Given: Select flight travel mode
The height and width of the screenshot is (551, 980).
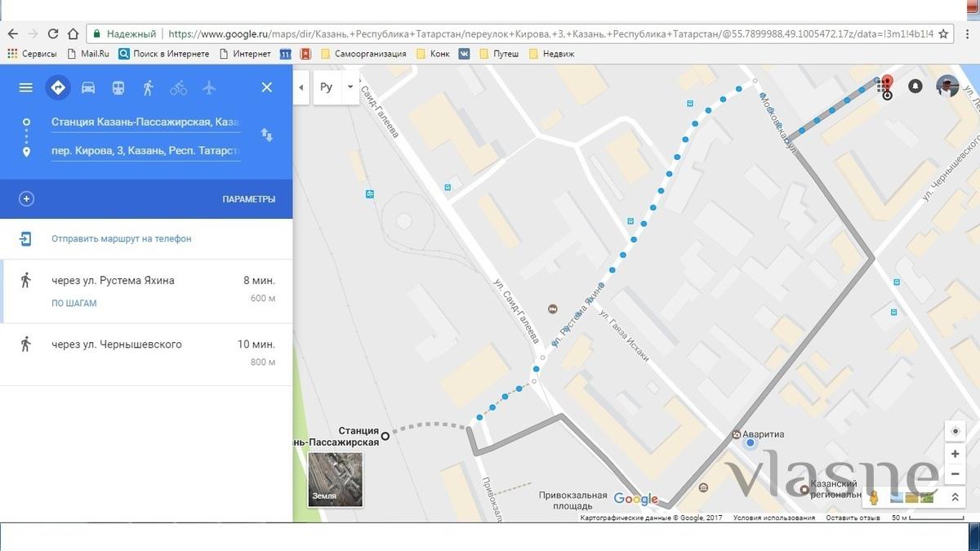Looking at the screenshot, I should pos(209,87).
